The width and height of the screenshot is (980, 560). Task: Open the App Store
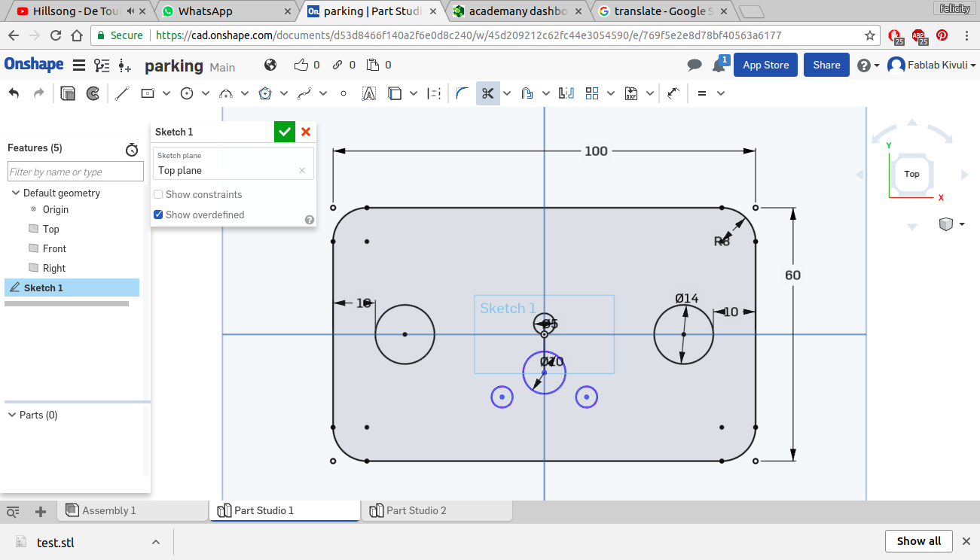pos(765,65)
